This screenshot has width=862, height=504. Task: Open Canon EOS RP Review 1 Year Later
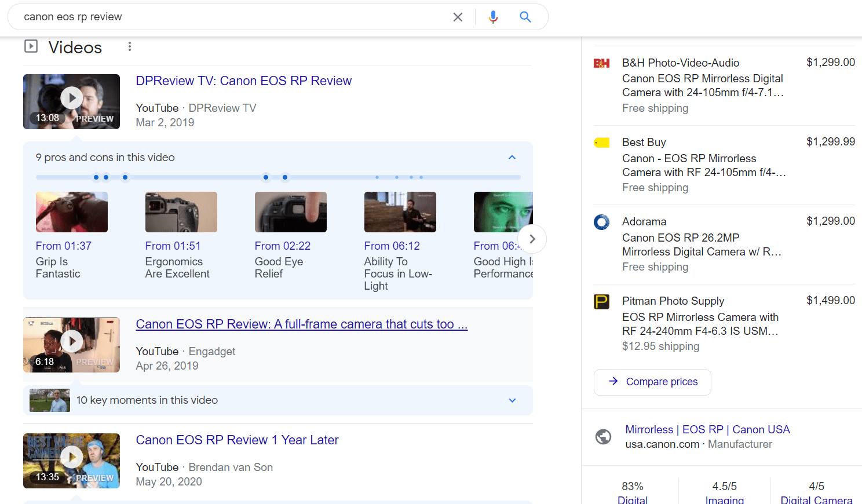(x=237, y=440)
